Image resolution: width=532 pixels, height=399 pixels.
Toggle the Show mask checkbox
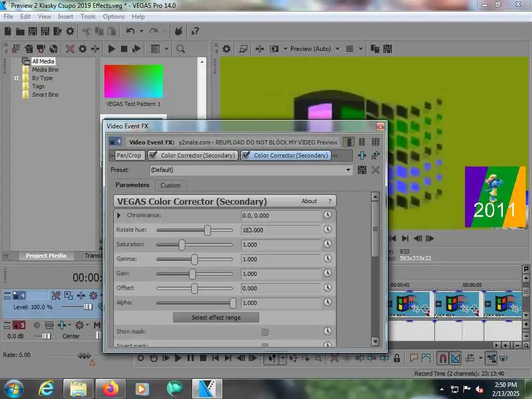point(265,332)
